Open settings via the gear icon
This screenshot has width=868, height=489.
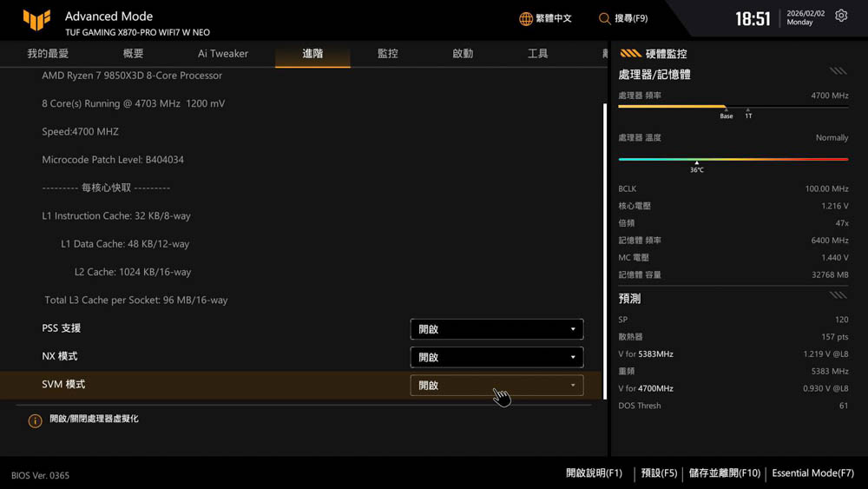point(841,17)
